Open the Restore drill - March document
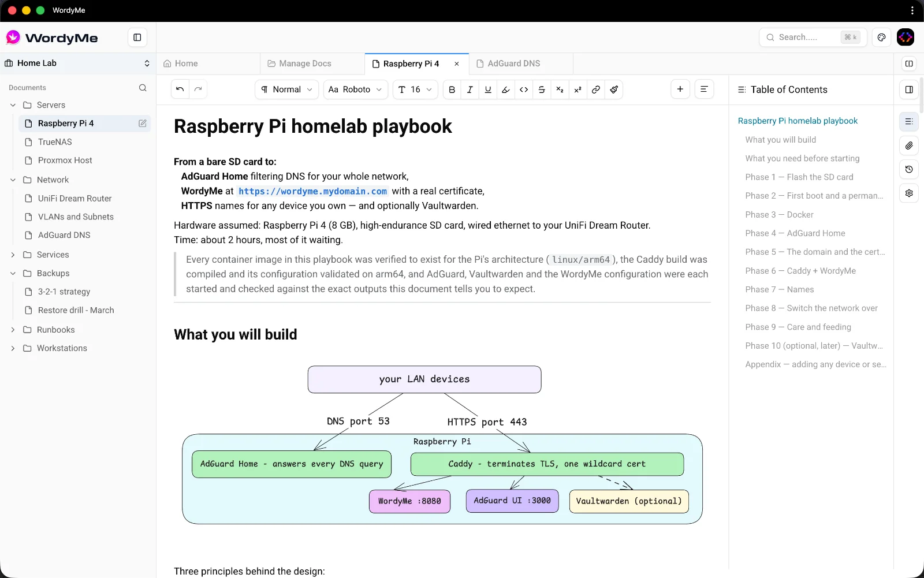This screenshot has width=924, height=578. tap(84, 311)
